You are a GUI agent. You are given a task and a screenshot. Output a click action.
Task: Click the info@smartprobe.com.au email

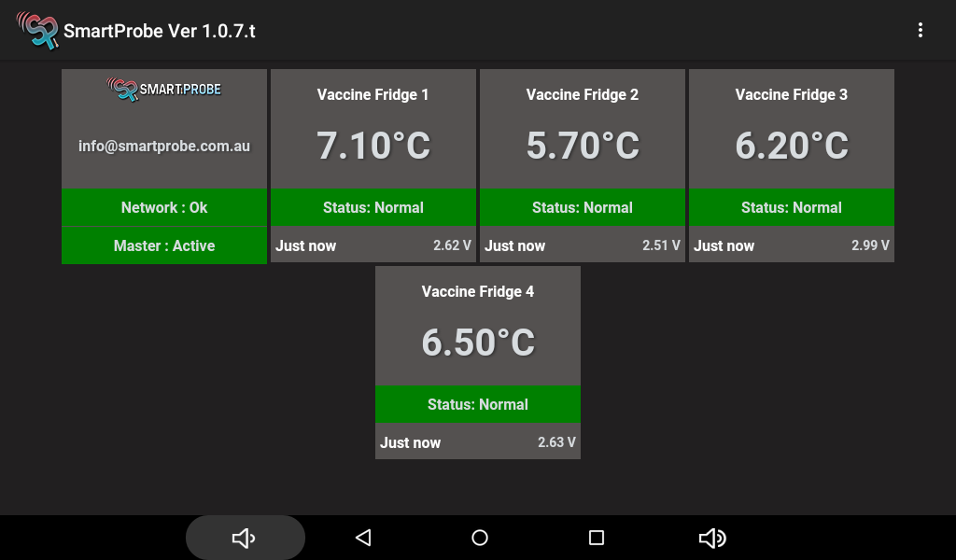click(x=164, y=146)
